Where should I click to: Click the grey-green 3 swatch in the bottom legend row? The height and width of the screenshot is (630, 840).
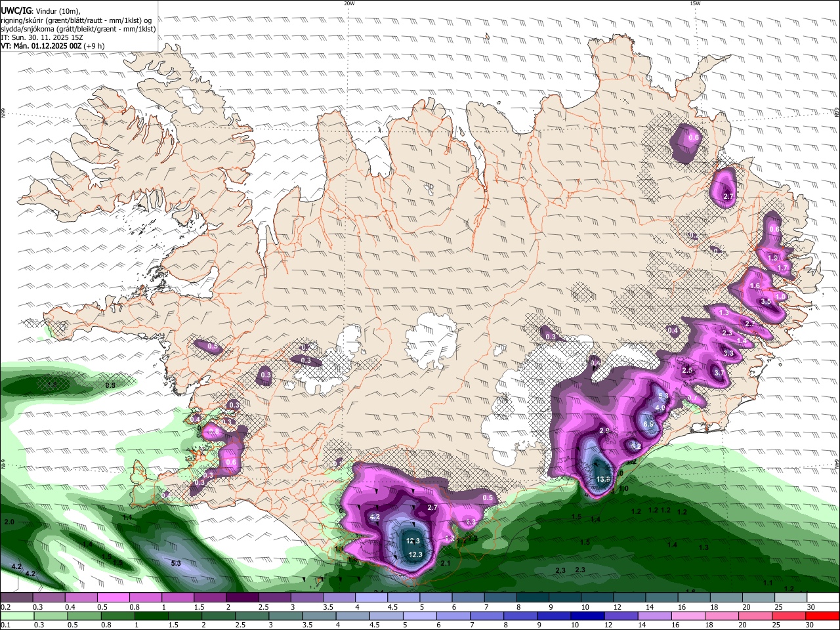click(285, 616)
